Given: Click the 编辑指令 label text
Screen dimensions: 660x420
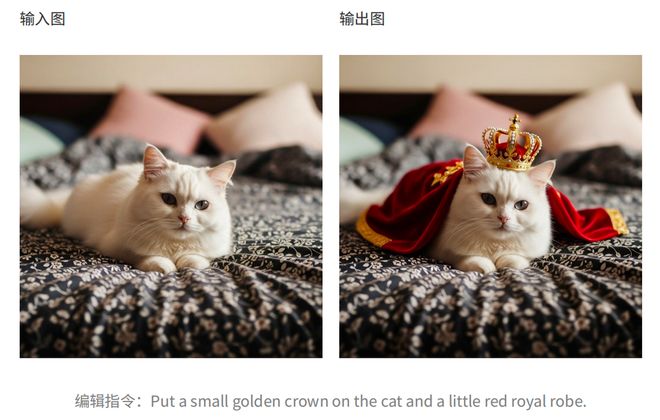Looking at the screenshot, I should (x=104, y=401).
